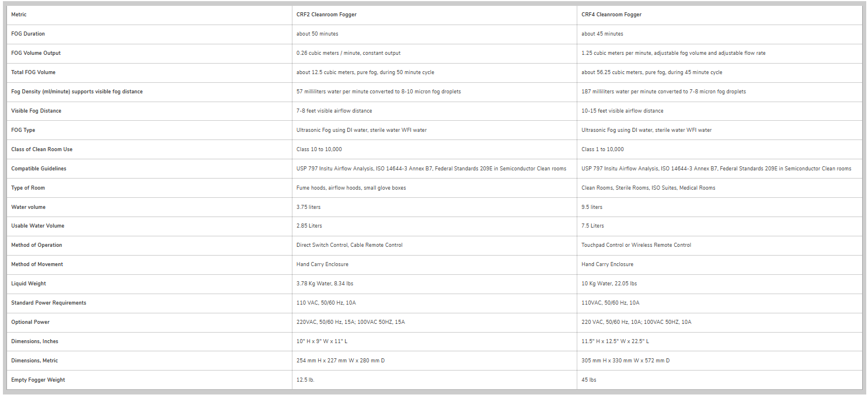Select the '45 lbs' empty weight cell

point(588,380)
